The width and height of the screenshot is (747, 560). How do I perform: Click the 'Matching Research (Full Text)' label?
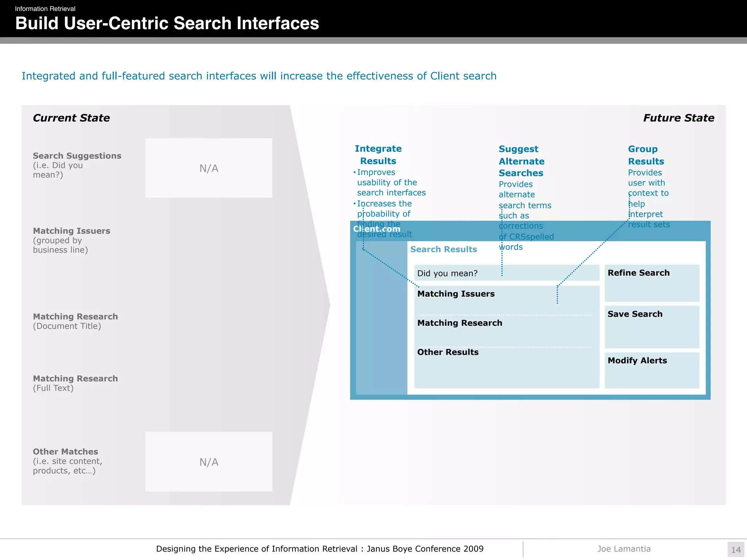click(x=76, y=383)
